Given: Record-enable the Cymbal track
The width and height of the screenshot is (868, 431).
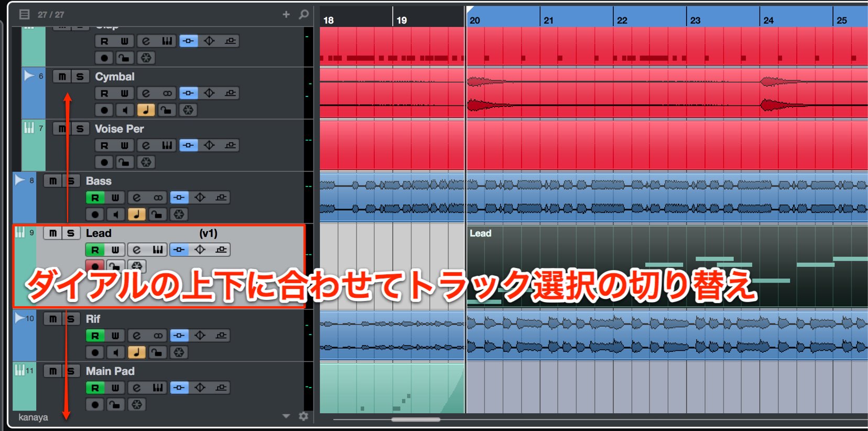Looking at the screenshot, I should click(x=104, y=110).
